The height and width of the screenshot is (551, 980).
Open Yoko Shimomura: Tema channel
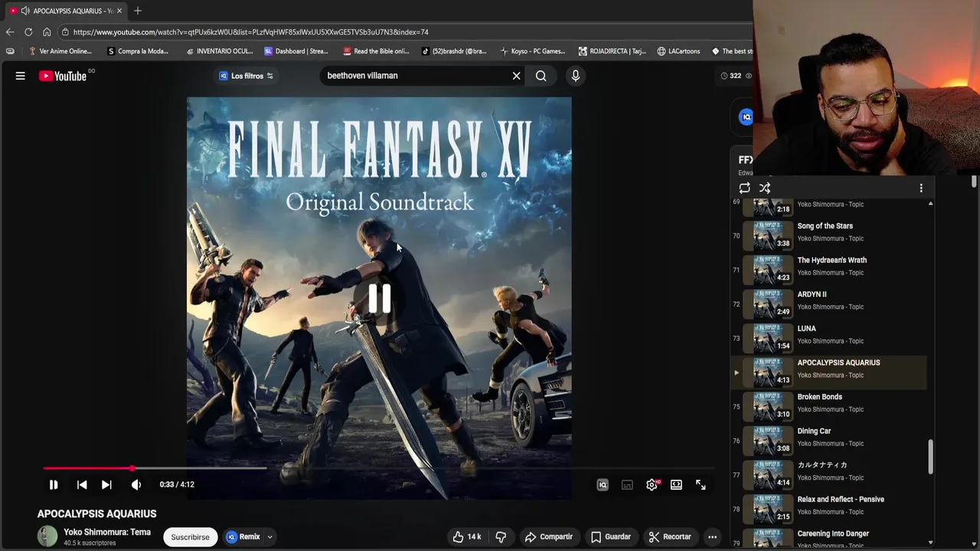pos(107,532)
